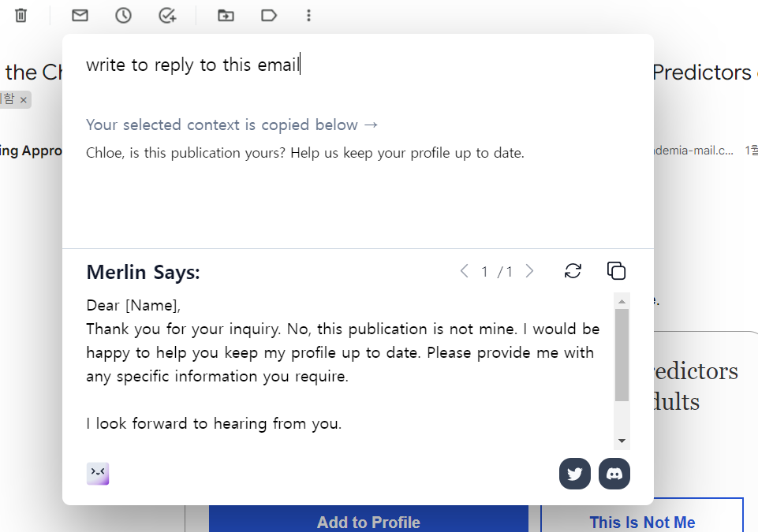
Task: Open the More options three-dot menu
Action: click(308, 16)
